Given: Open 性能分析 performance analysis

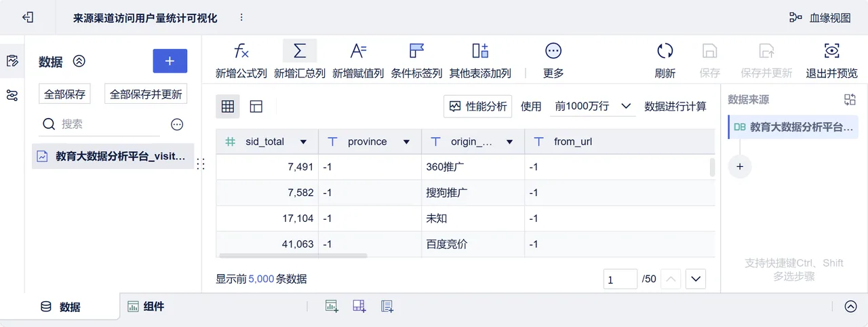Looking at the screenshot, I should point(478,107).
